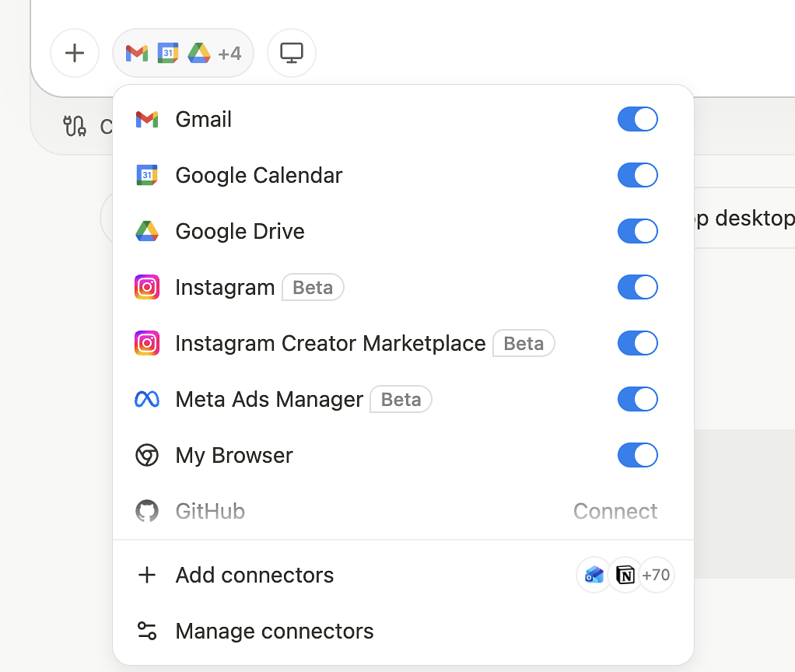The height and width of the screenshot is (672, 795).
Task: Click the Outlook connector icon badge
Action: (594, 575)
